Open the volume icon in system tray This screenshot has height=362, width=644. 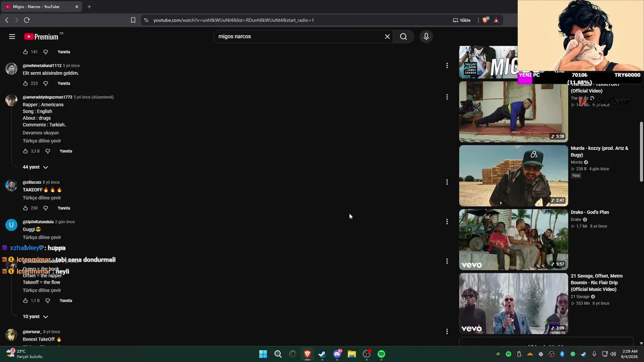pyautogui.click(x=613, y=354)
